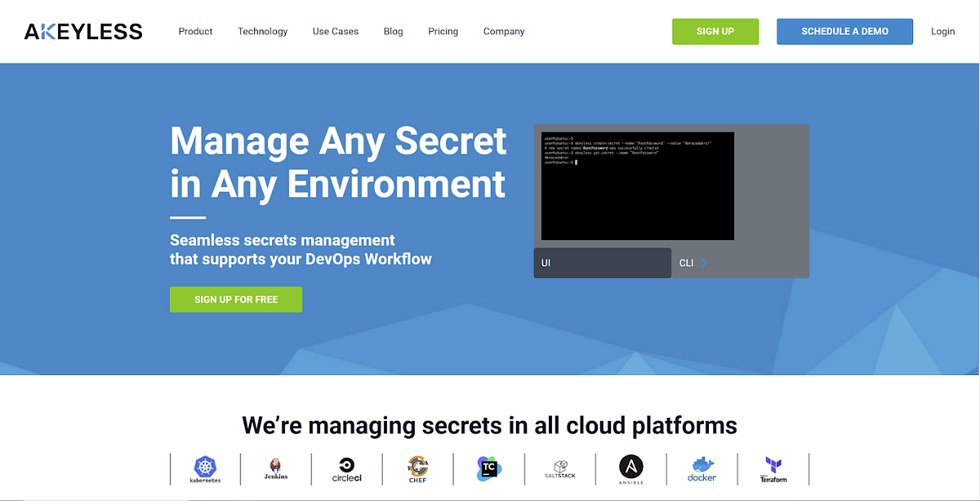Click the arrow next to CLI
The width and height of the screenshot is (980, 501).
pos(704,263)
